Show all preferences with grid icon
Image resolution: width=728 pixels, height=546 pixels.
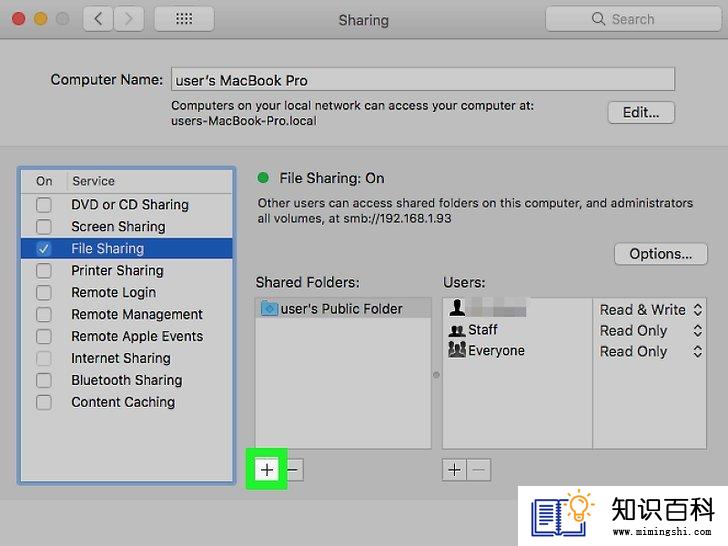point(184,19)
